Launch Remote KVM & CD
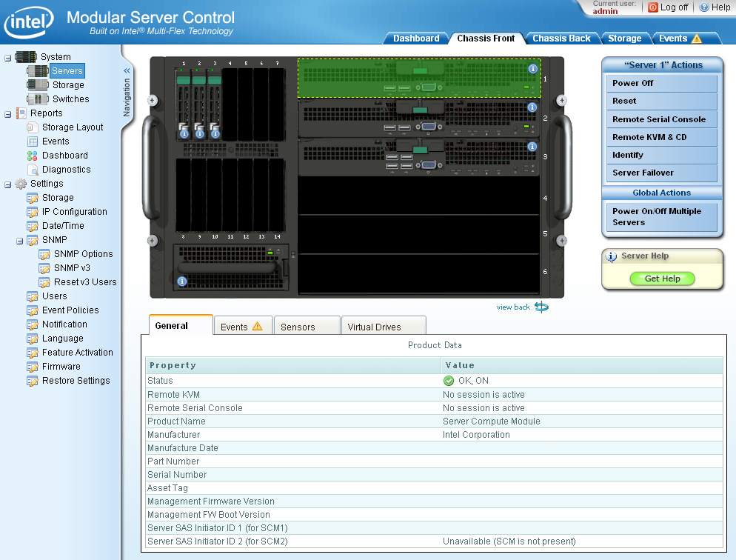Screen dimensions: 736x560 (x=661, y=137)
